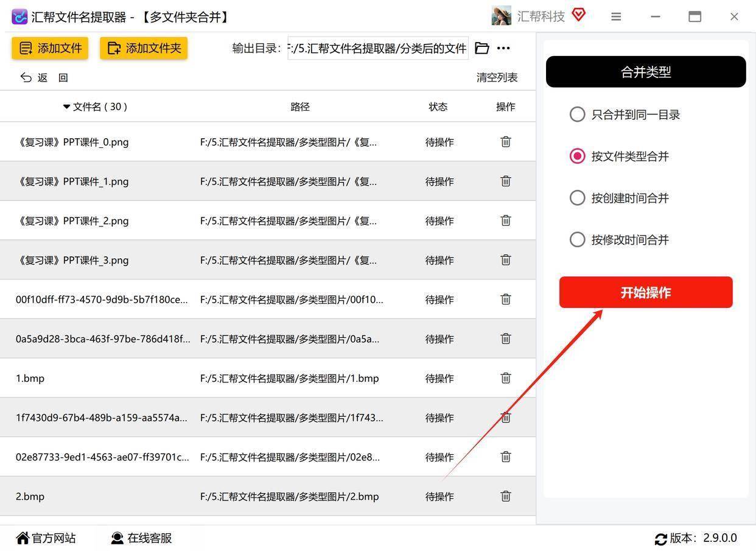756x551 pixels.
Task: Click the 输出目录 path input field
Action: point(378,48)
